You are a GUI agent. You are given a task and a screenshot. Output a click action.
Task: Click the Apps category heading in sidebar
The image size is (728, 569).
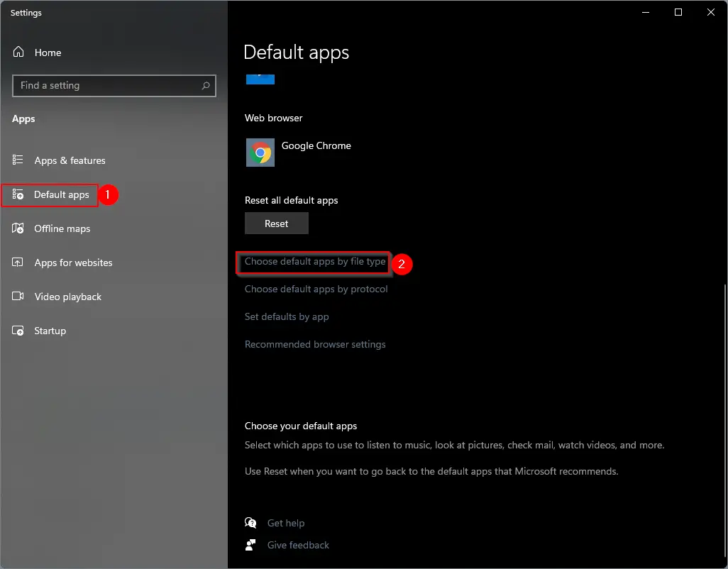23,118
